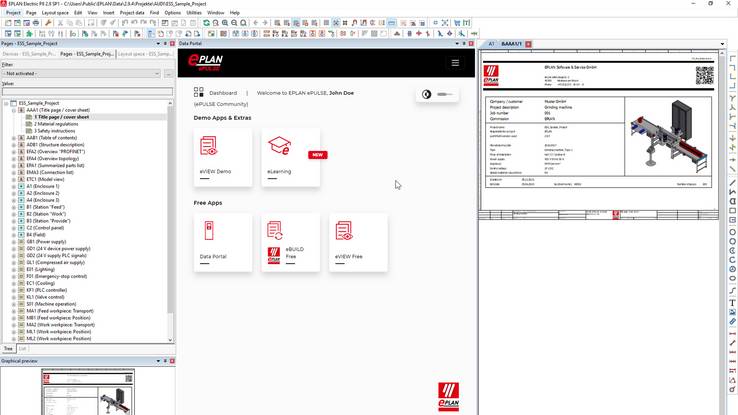Open the Utilities menu
The height and width of the screenshot is (415, 738).
(x=194, y=12)
